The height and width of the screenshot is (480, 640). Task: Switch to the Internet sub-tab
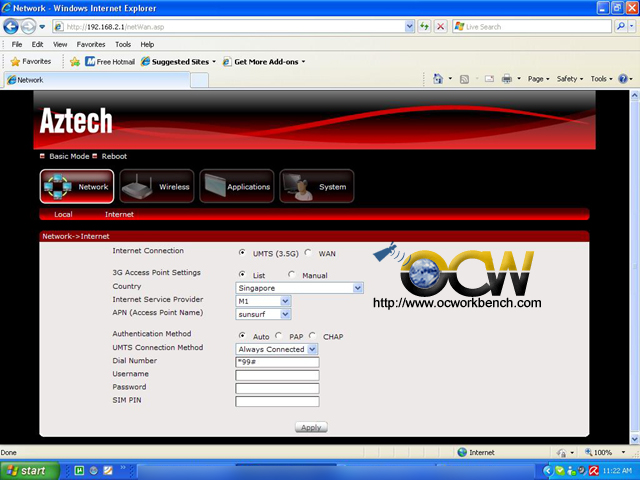[x=119, y=214]
